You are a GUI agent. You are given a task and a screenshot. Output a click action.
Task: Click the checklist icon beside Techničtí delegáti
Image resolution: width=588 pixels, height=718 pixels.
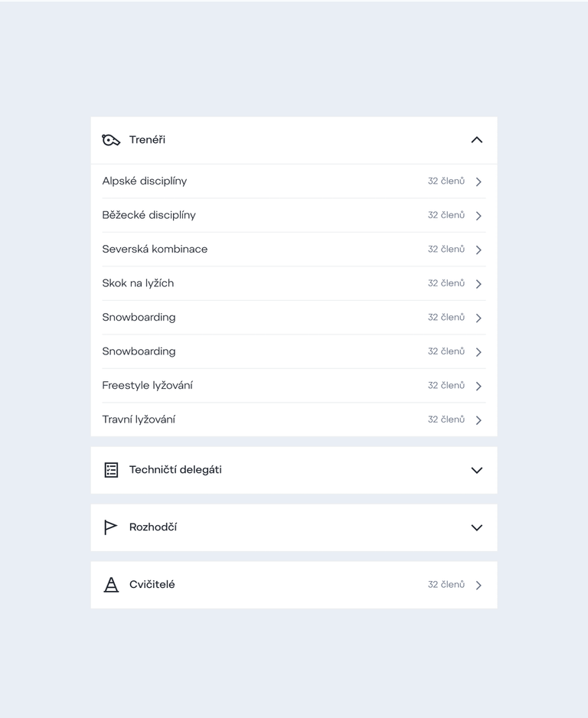click(x=111, y=470)
